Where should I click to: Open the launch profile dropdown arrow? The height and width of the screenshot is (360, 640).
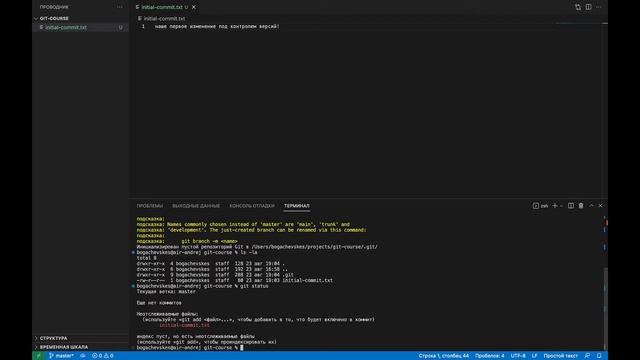562,206
